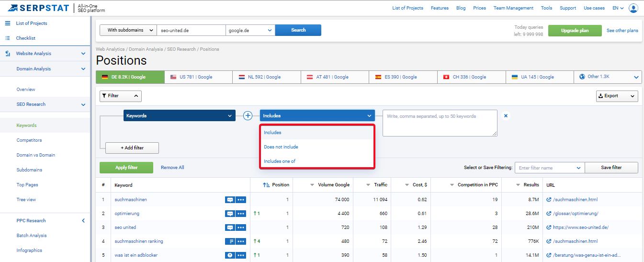Remove filter row with the X icon
This screenshot has width=644, height=262.
(506, 115)
